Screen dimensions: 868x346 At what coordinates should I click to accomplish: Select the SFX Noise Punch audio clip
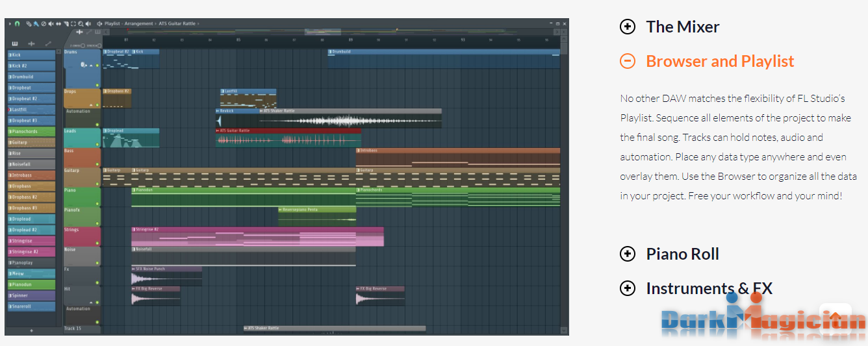(x=166, y=276)
